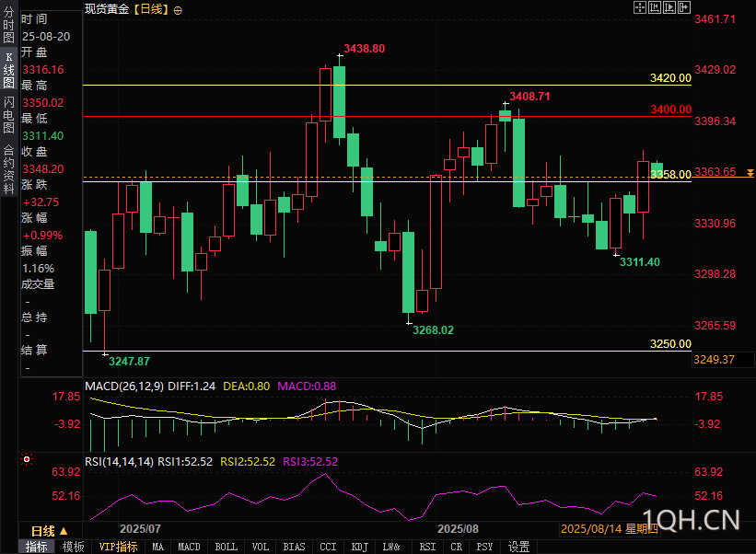Viewport: 756px width, 554px height.
Task: Toggle the crosshair cursor icon
Action: pyautogui.click(x=640, y=7)
